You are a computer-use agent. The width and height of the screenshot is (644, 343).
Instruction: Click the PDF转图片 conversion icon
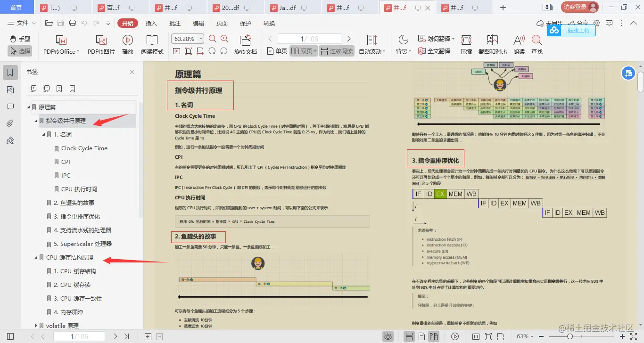(100, 44)
